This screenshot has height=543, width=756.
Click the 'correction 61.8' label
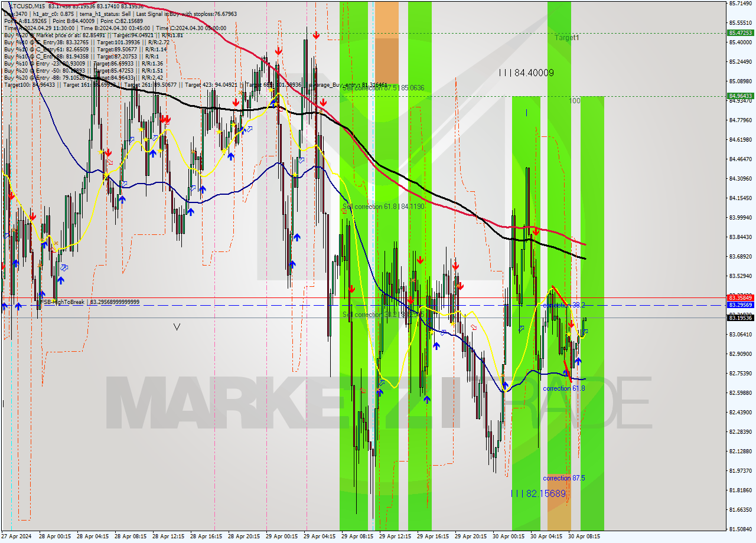[x=564, y=388]
